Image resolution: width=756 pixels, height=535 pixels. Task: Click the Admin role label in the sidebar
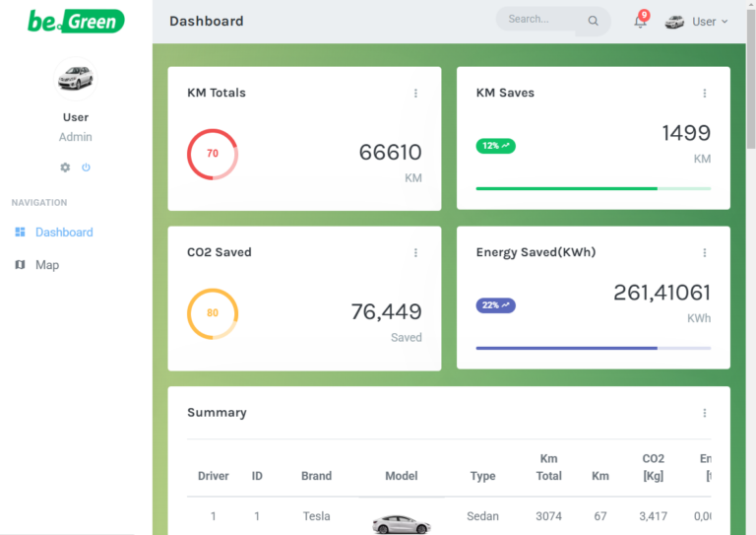tap(75, 137)
